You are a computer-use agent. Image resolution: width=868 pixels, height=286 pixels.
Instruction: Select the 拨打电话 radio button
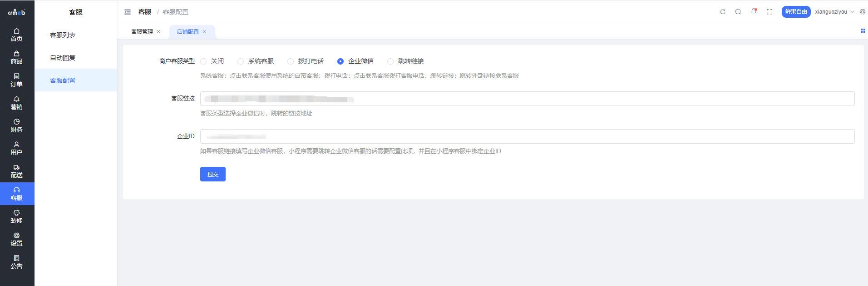(x=291, y=61)
